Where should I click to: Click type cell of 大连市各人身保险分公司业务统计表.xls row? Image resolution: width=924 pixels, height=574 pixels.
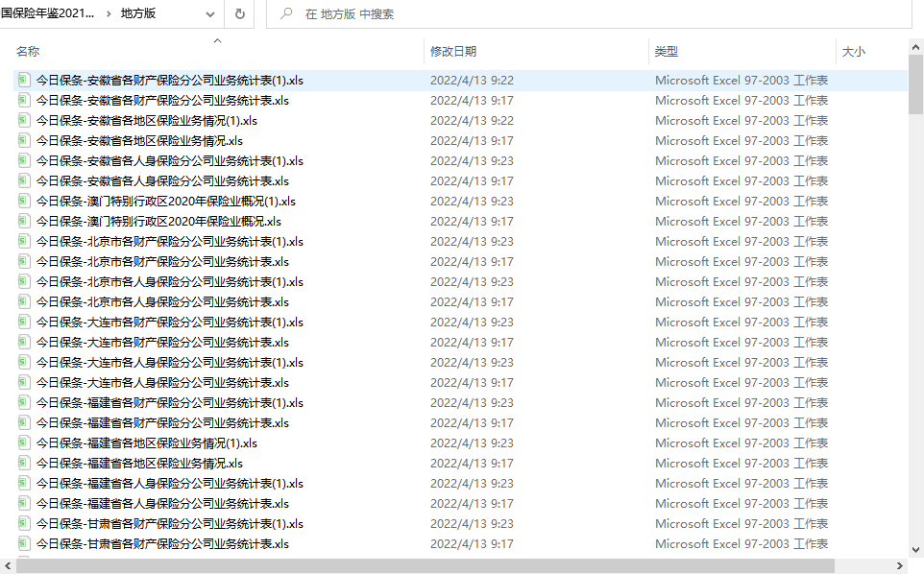tap(742, 383)
